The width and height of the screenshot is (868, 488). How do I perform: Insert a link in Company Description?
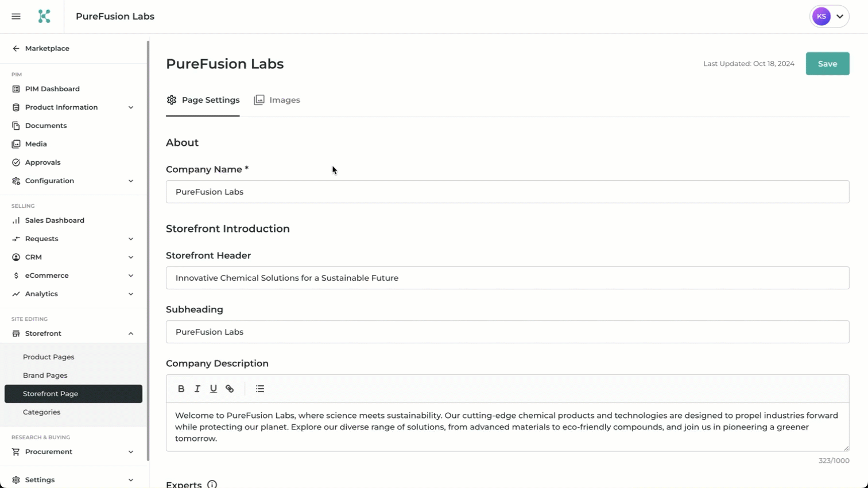tap(230, 389)
